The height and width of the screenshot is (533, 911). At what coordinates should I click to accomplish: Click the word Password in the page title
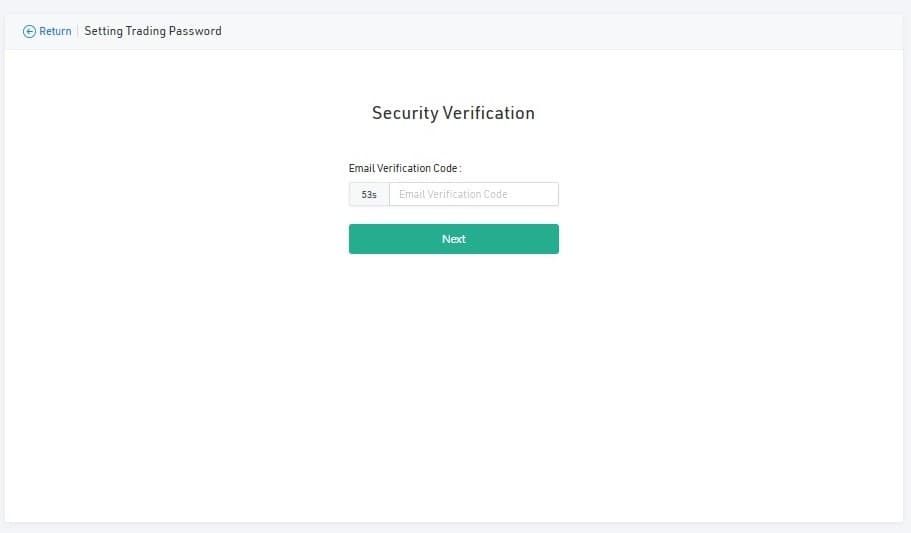click(x=195, y=31)
